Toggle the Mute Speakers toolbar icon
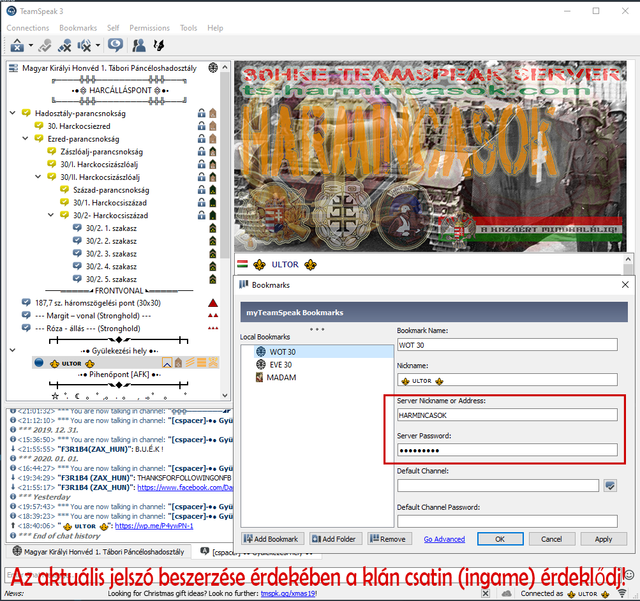Image resolution: width=640 pixels, height=601 pixels. point(84,45)
